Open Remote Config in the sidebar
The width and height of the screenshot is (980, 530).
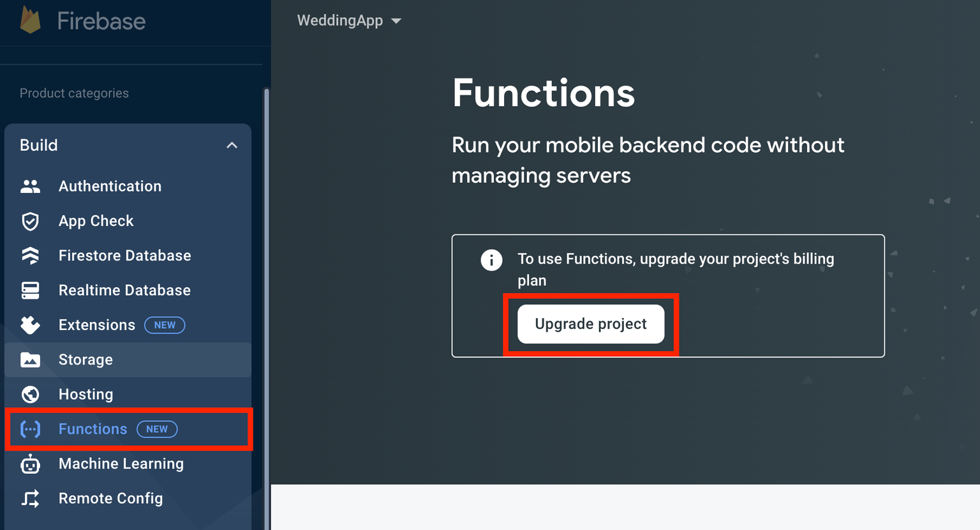pyautogui.click(x=128, y=499)
